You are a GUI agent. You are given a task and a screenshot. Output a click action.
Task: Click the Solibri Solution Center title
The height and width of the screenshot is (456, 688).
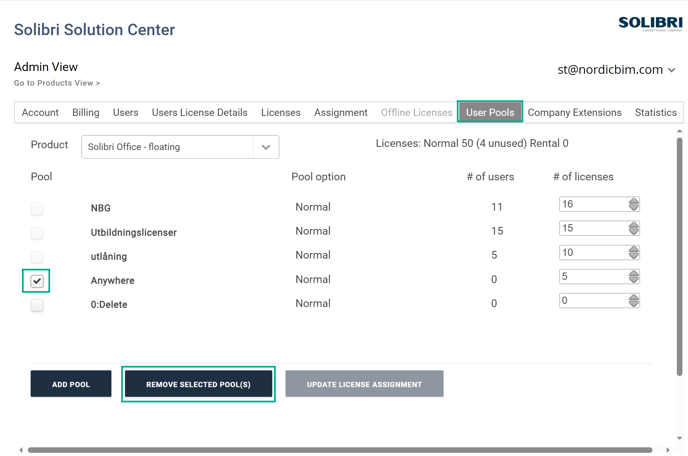pos(94,30)
